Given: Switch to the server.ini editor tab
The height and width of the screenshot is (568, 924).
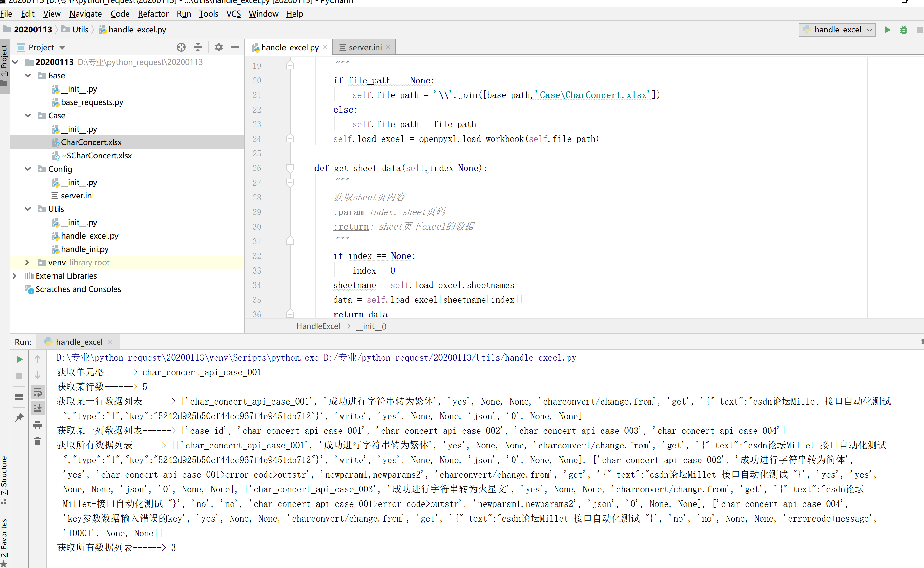Looking at the screenshot, I should (364, 47).
